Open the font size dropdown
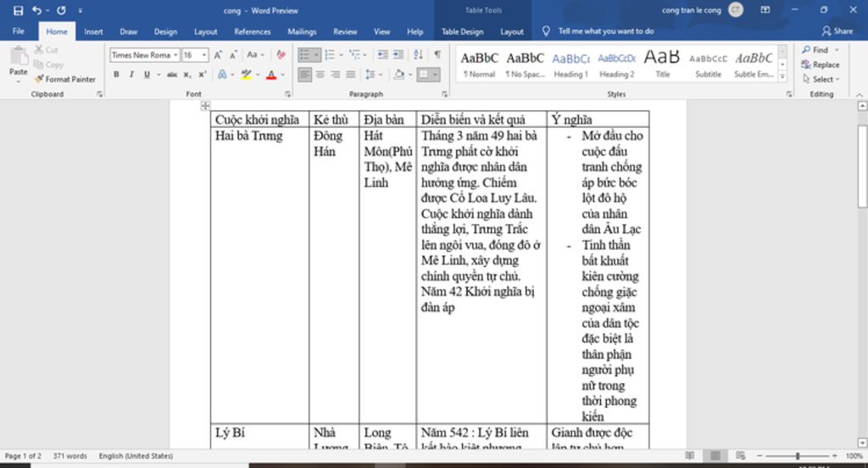The height and width of the screenshot is (468, 868). (204, 55)
